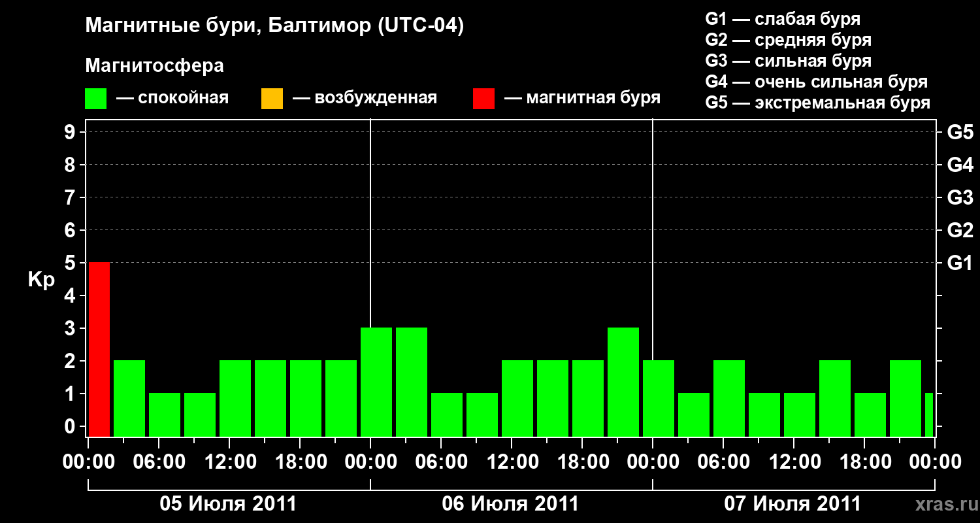Click the 'G3 — сильная буря' legend line
Image resolution: width=980 pixels, height=523 pixels.
tap(788, 61)
